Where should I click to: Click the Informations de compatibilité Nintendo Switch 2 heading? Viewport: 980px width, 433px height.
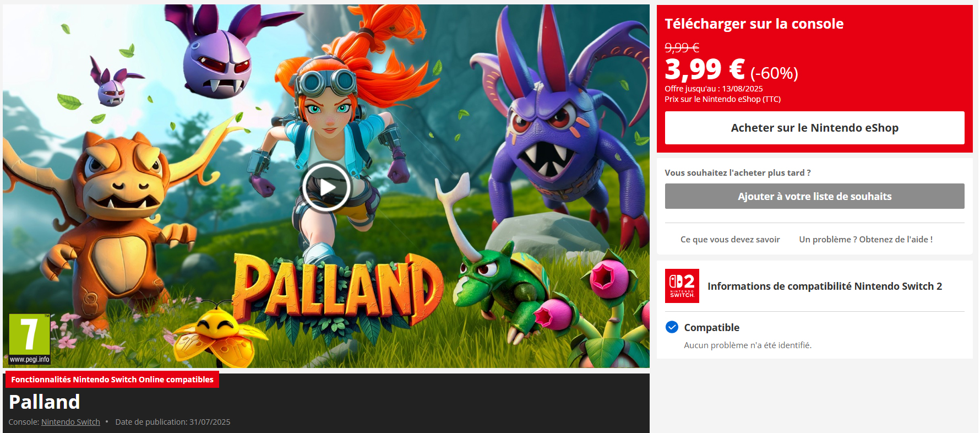click(825, 286)
